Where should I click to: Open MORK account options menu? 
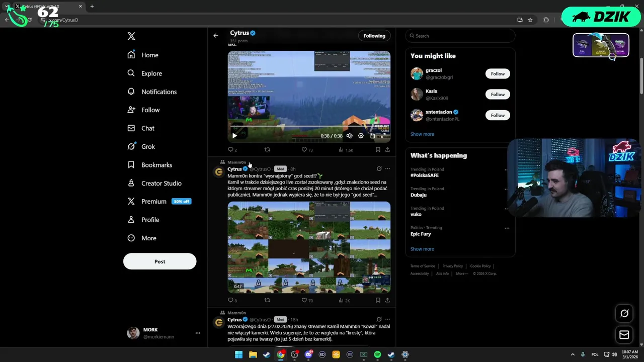tap(198, 333)
